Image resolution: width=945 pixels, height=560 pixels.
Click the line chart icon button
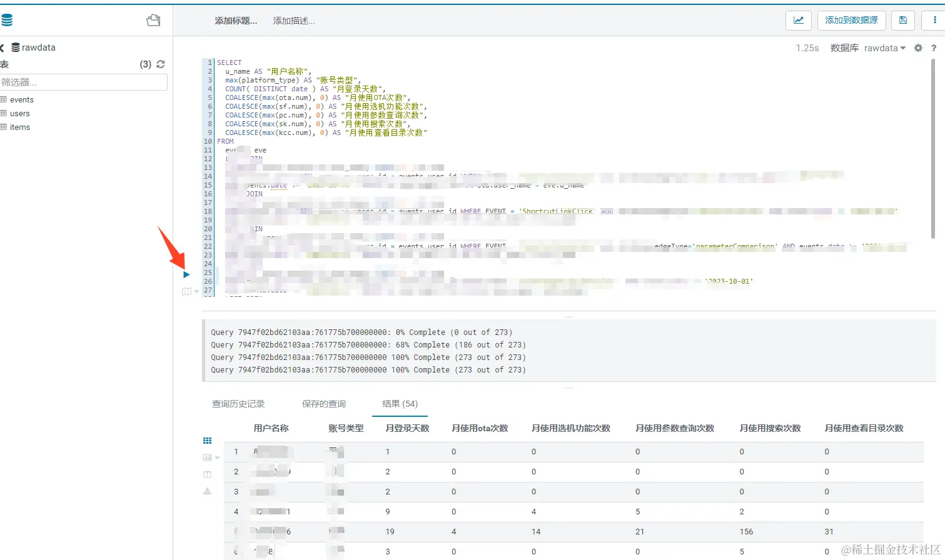click(799, 21)
